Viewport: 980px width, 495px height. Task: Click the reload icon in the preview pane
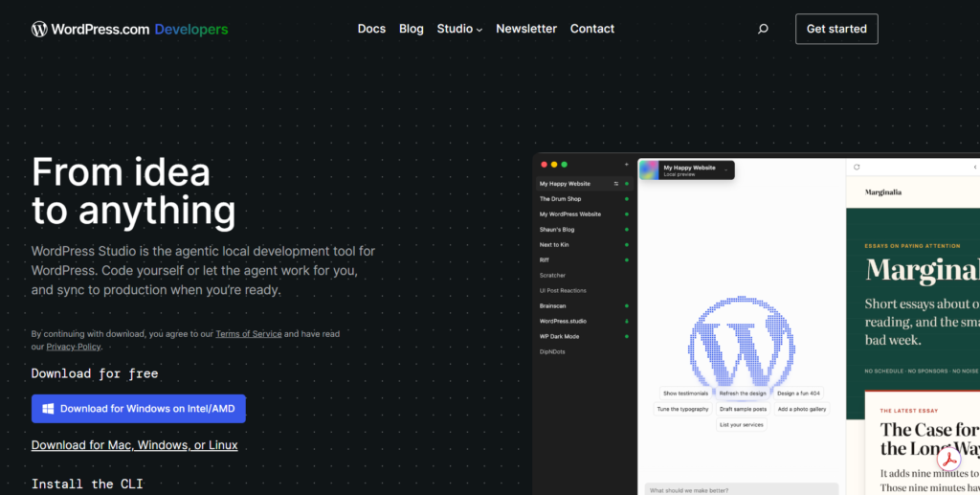857,167
